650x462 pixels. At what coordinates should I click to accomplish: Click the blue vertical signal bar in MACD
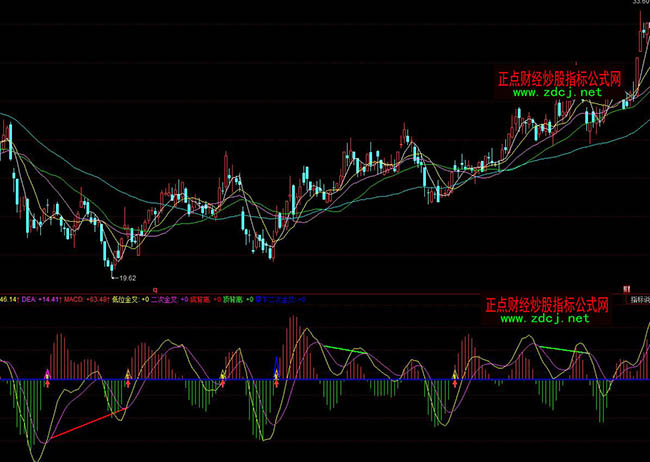point(275,367)
